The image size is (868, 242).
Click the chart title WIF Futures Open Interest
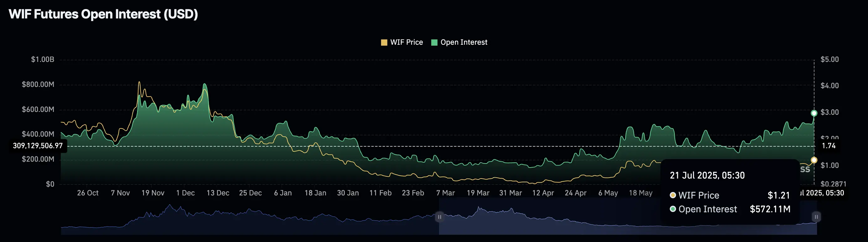tap(103, 14)
